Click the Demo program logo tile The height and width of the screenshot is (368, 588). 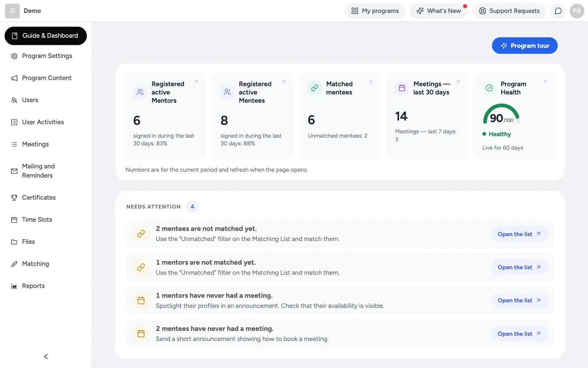click(x=12, y=11)
